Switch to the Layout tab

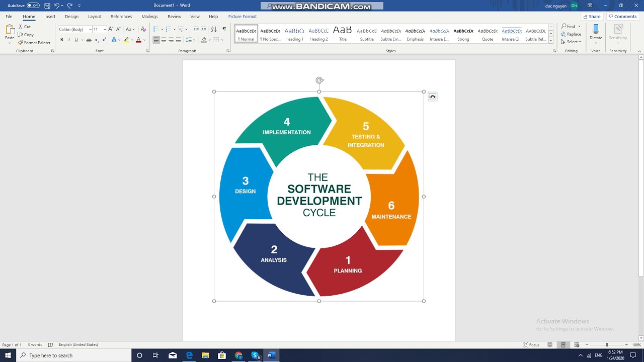[95, 17]
